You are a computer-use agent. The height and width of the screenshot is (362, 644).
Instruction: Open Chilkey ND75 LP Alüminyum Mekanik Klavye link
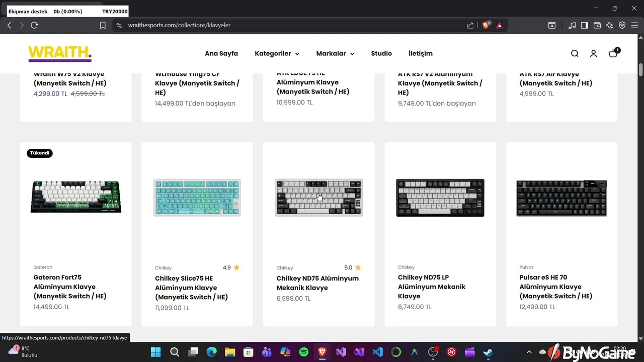432,287
